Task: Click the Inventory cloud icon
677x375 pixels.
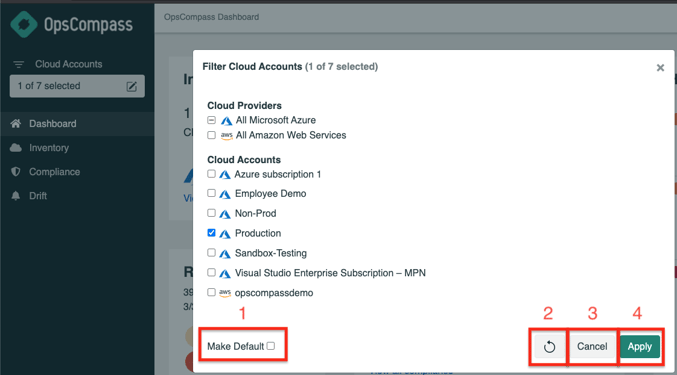Action: 16,148
